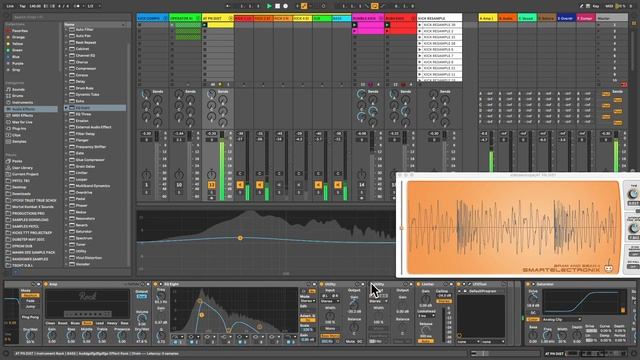
Task: Toggle track 14 activator button
Action: 362,185
